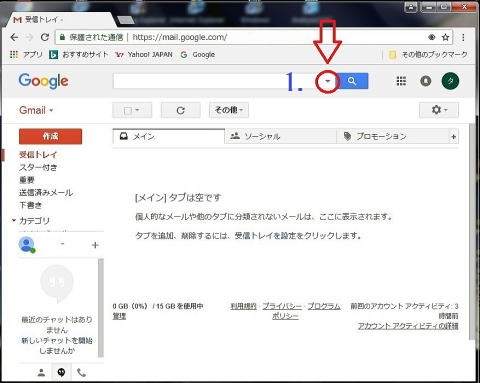
Task: Open アカウント アクティビティの詳細 link
Action: click(x=408, y=326)
